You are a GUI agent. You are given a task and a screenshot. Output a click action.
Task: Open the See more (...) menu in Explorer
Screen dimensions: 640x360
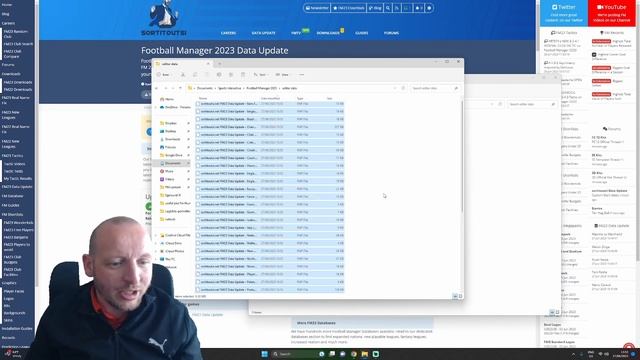pos(302,75)
